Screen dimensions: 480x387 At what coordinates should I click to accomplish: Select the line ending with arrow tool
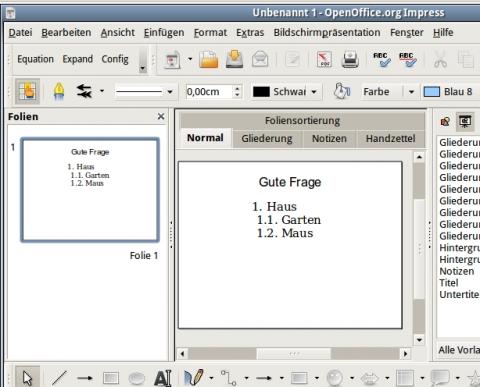point(85,378)
